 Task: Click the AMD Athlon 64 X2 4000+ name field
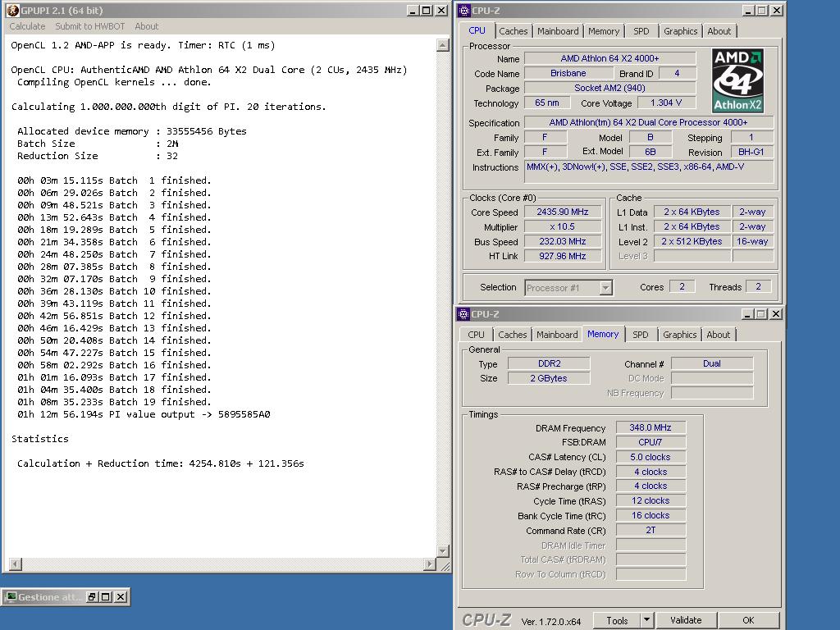[609, 58]
